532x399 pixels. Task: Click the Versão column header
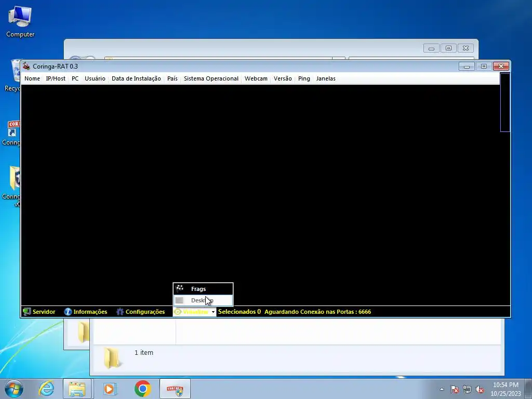pos(283,78)
